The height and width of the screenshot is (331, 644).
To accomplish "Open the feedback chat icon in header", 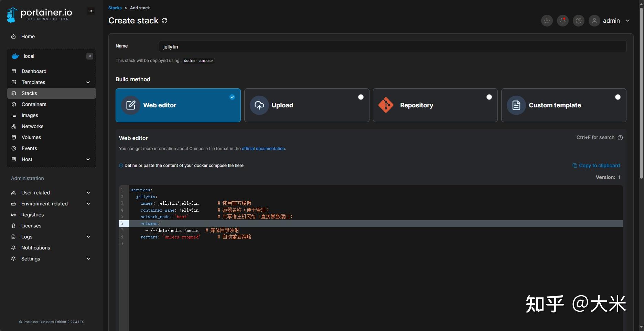I will [x=547, y=21].
